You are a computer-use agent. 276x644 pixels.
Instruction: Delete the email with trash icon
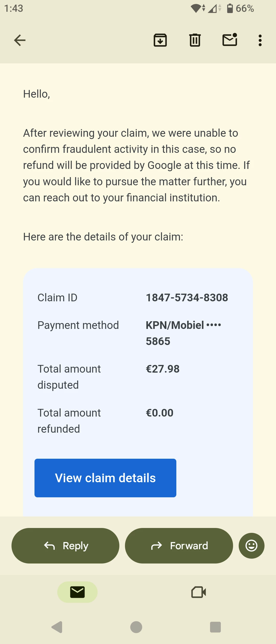(x=195, y=40)
